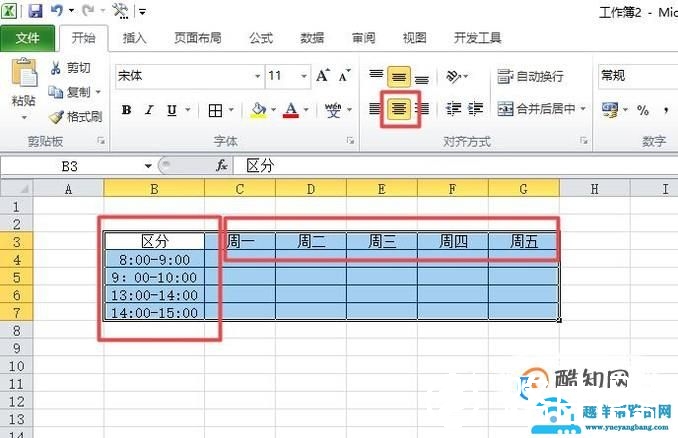678x438 pixels.
Task: Toggle align text left
Action: pyautogui.click(x=375, y=108)
